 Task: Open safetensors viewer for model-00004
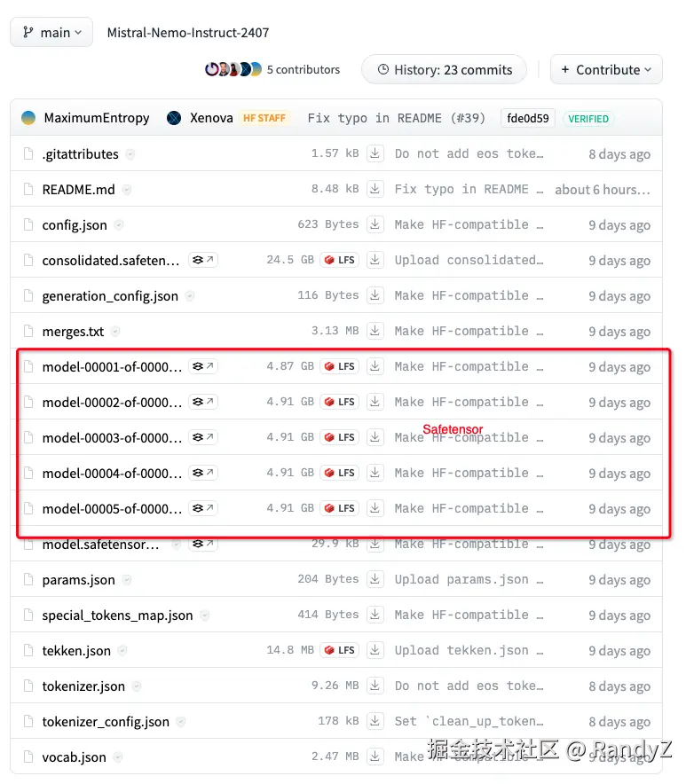203,473
